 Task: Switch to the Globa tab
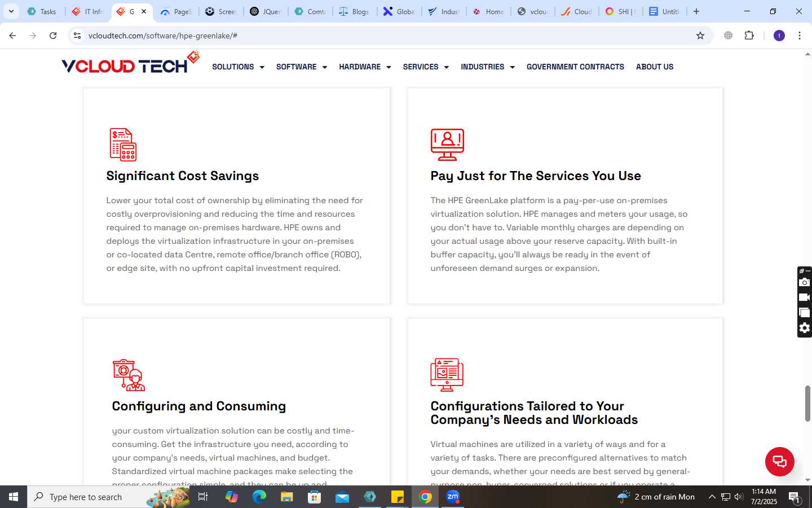pyautogui.click(x=399, y=11)
